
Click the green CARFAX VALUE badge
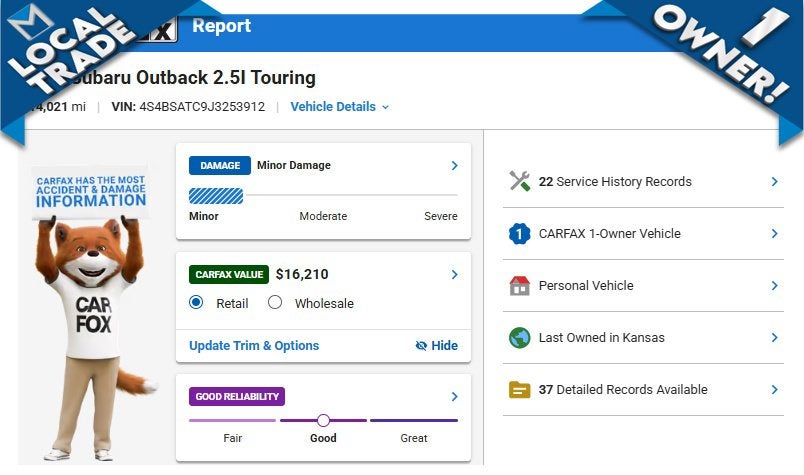pyautogui.click(x=229, y=274)
